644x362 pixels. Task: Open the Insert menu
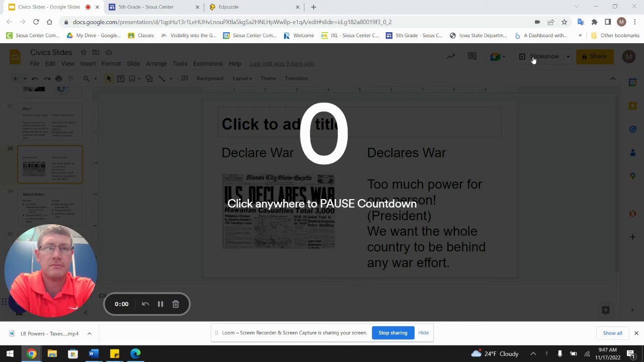[x=88, y=64]
